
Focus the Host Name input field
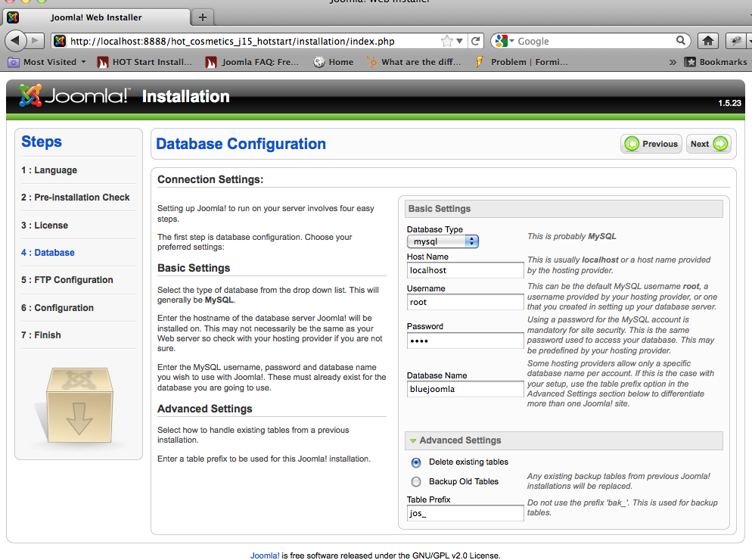pos(465,270)
